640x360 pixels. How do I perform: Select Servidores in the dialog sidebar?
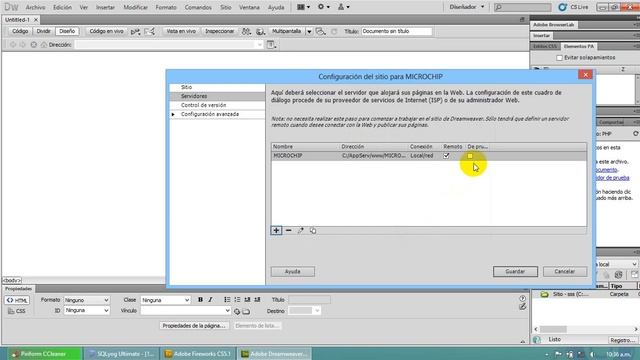(x=217, y=96)
